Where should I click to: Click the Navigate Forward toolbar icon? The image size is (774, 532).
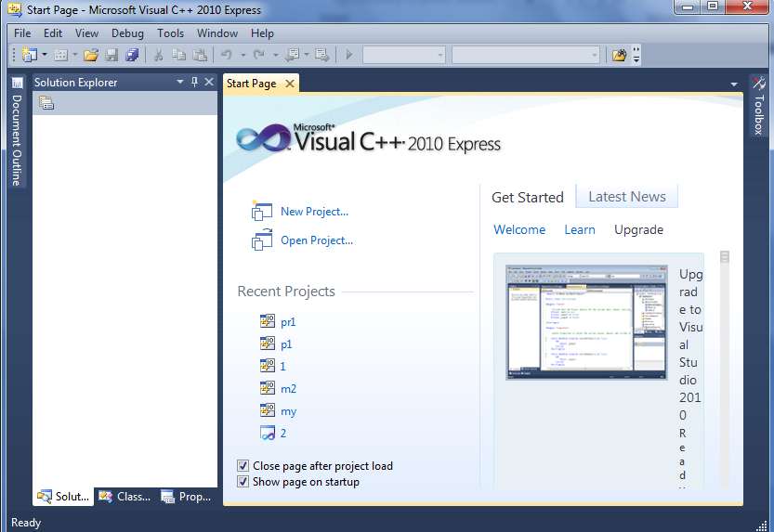[x=321, y=55]
